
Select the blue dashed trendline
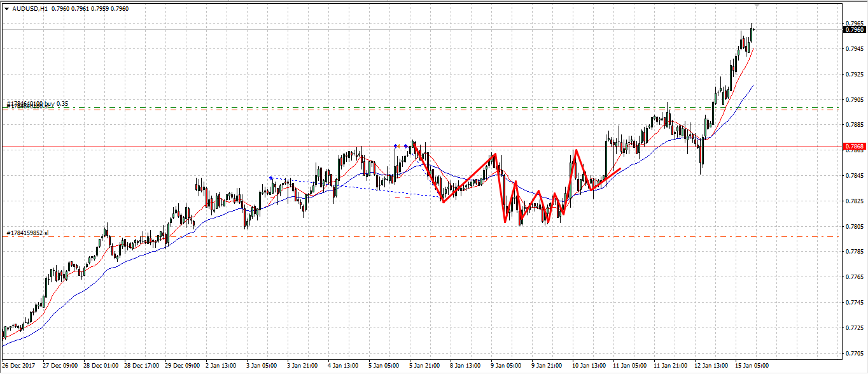356,187
